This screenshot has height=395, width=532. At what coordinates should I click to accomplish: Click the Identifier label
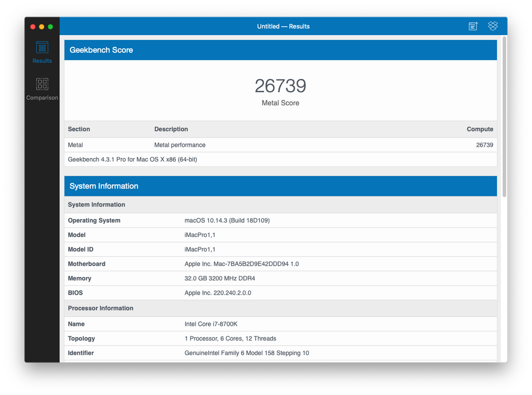click(x=81, y=353)
